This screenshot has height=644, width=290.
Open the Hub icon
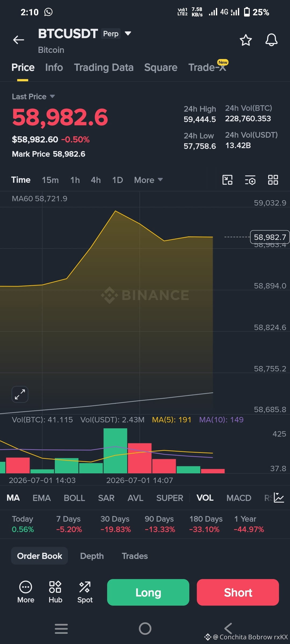(55, 587)
